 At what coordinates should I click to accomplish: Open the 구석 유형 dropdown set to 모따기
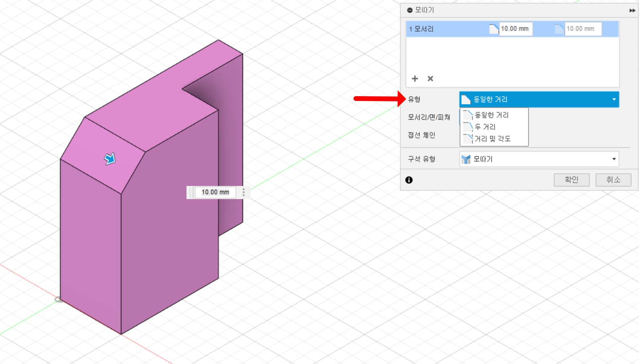click(539, 159)
